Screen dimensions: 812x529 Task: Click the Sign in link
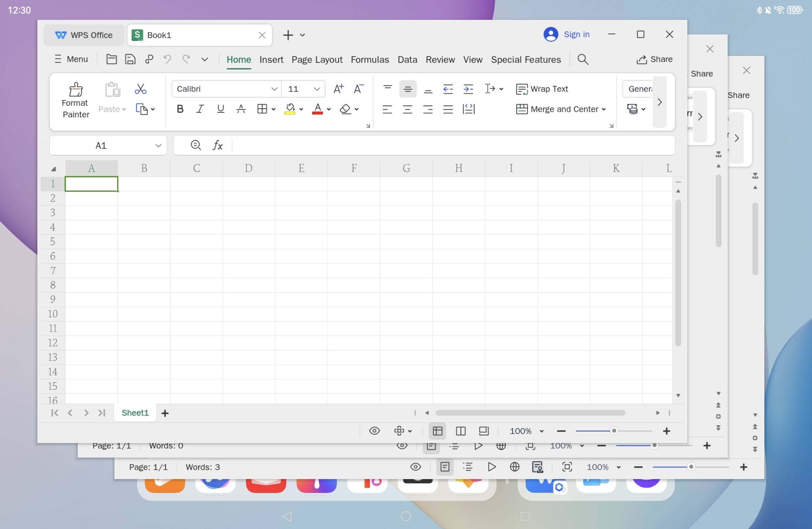pos(576,34)
